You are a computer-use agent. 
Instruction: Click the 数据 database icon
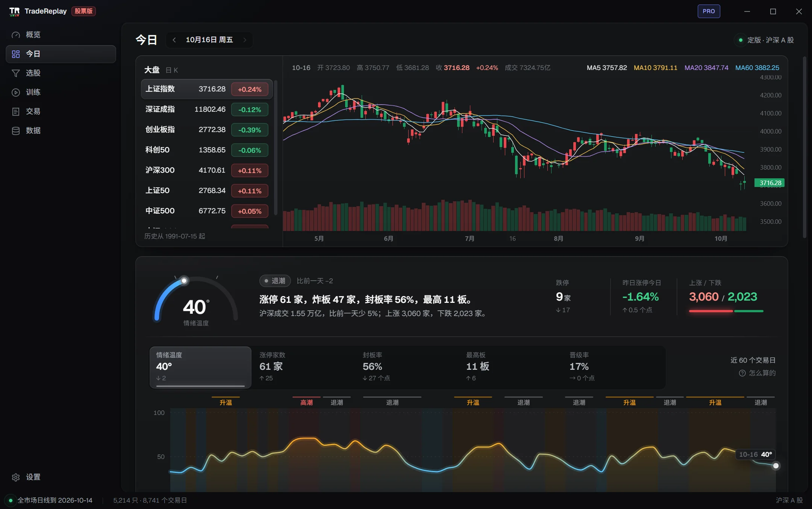coord(16,131)
